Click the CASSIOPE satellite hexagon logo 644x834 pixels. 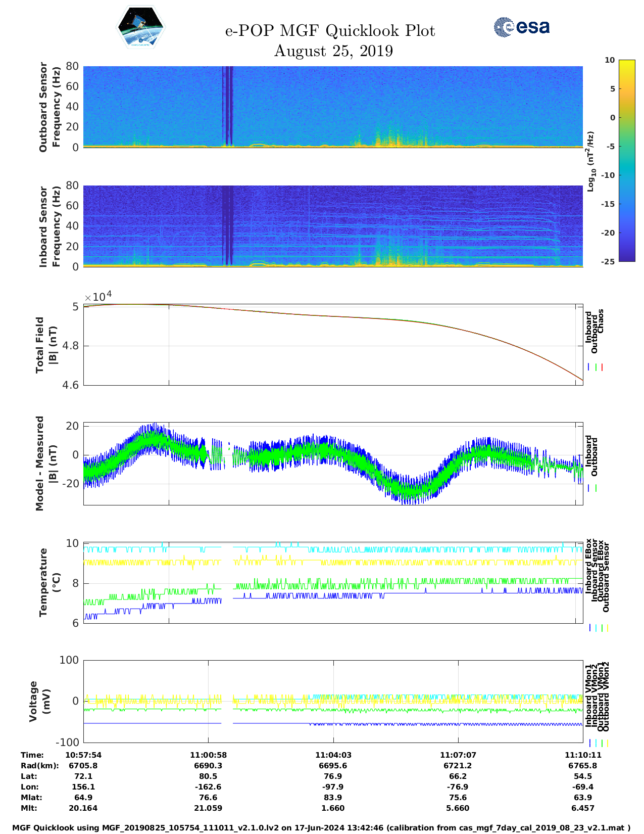[141, 28]
